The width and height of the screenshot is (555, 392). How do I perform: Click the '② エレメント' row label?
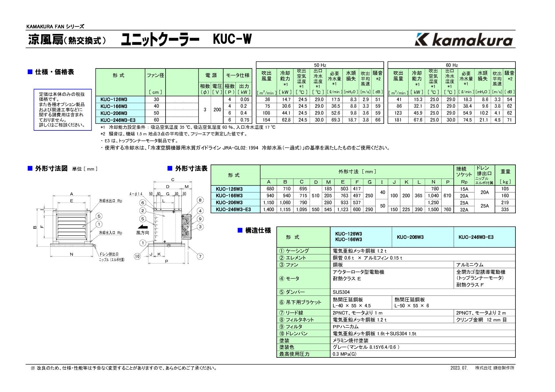pos(293,258)
